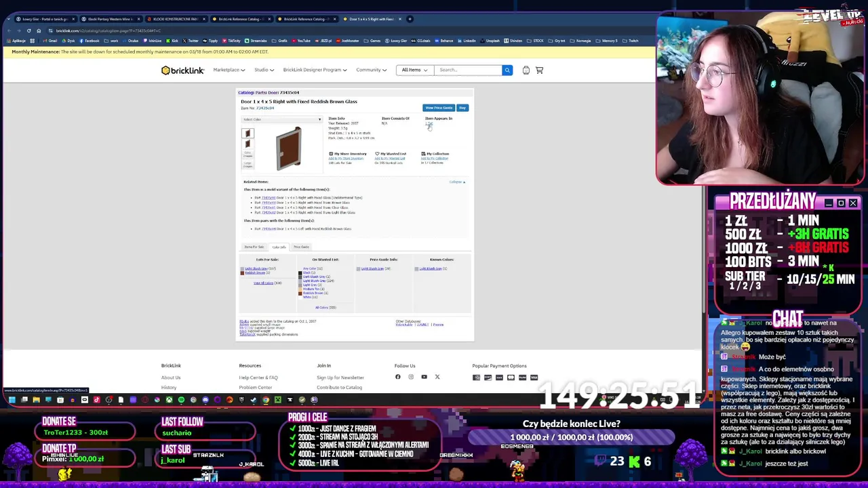Image resolution: width=868 pixels, height=488 pixels.
Task: Click the My Store Inventory icon
Action: (331, 154)
